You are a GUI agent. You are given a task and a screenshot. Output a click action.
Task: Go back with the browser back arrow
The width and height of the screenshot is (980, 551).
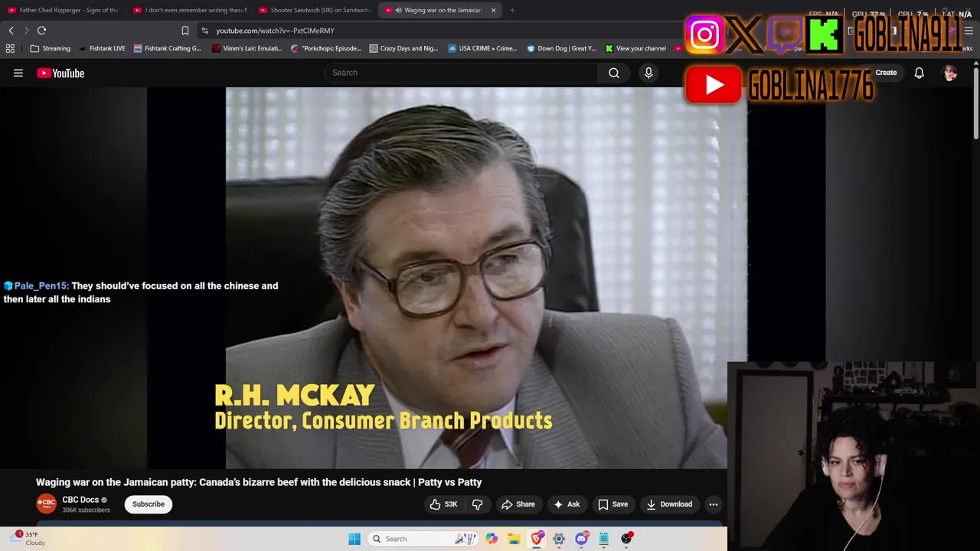(11, 31)
